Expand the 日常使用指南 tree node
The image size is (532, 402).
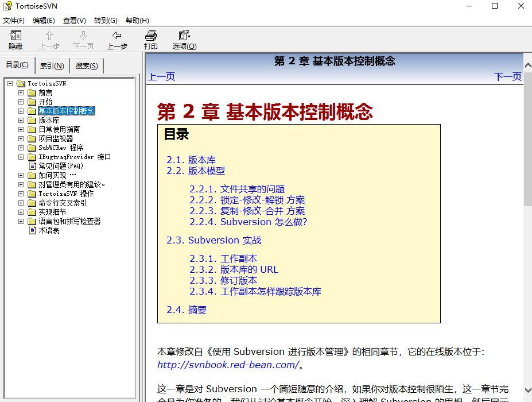(x=21, y=129)
